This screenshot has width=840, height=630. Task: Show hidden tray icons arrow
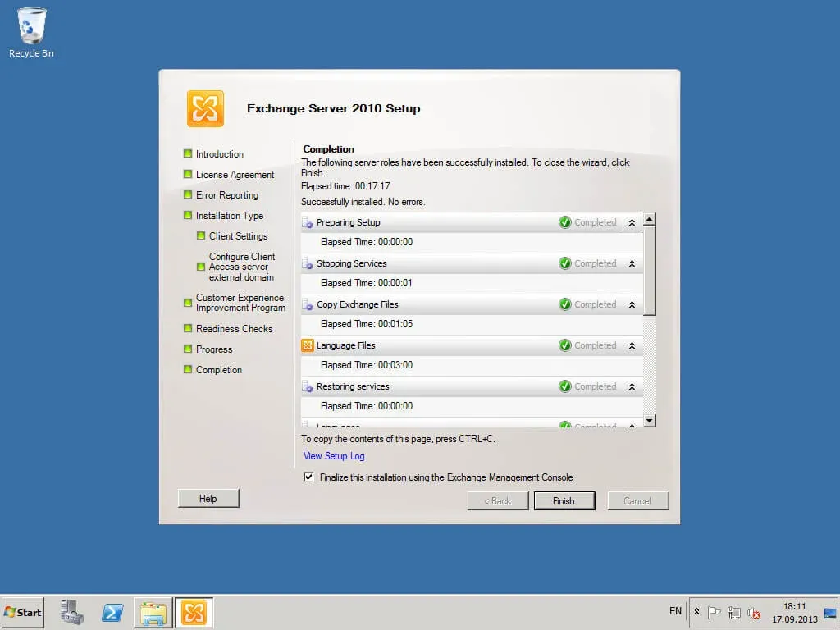(696, 612)
